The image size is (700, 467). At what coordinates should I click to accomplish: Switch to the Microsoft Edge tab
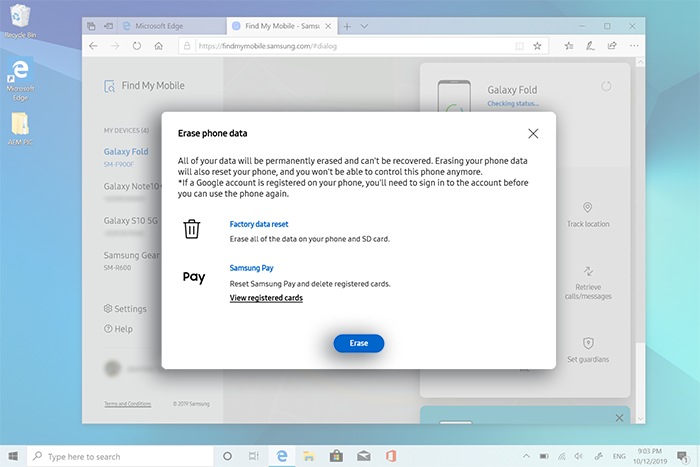pos(172,26)
